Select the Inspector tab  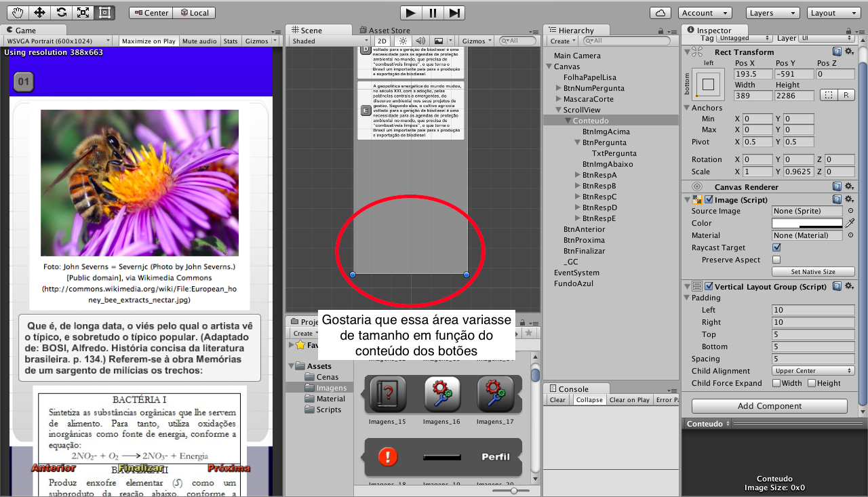714,31
